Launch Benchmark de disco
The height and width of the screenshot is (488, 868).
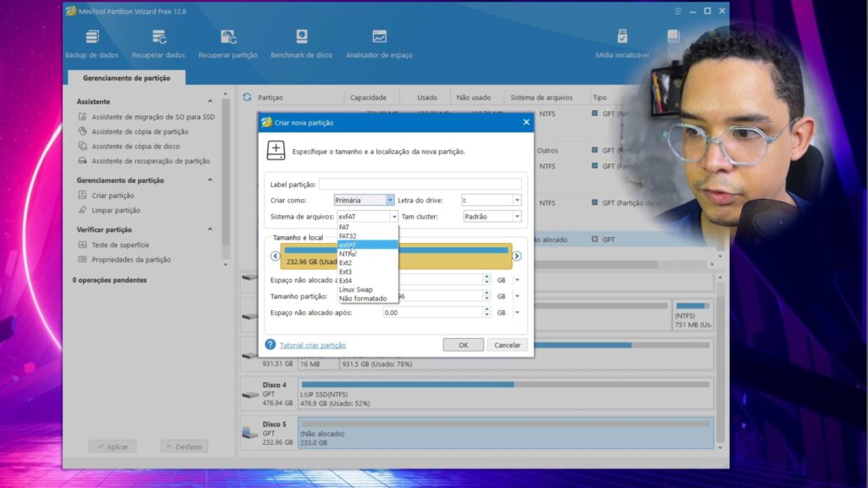click(x=301, y=44)
